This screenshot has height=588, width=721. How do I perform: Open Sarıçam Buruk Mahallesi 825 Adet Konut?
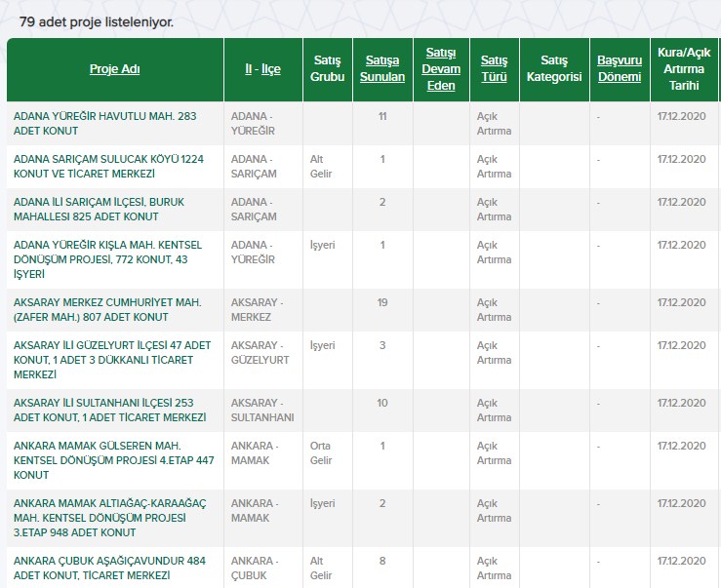tap(100, 209)
